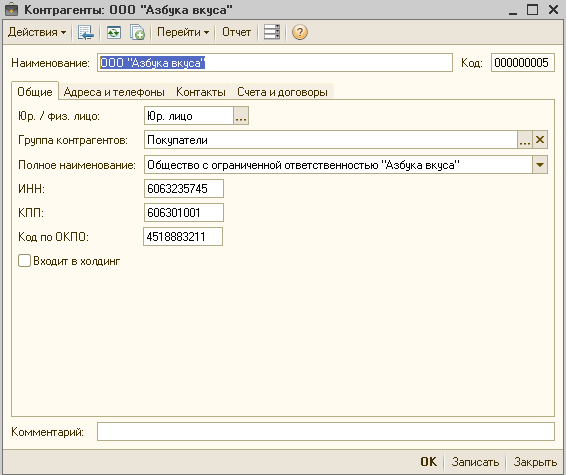Click the ellipsis button next to Покупатели
Screen dimensions: 566x475
click(x=525, y=140)
